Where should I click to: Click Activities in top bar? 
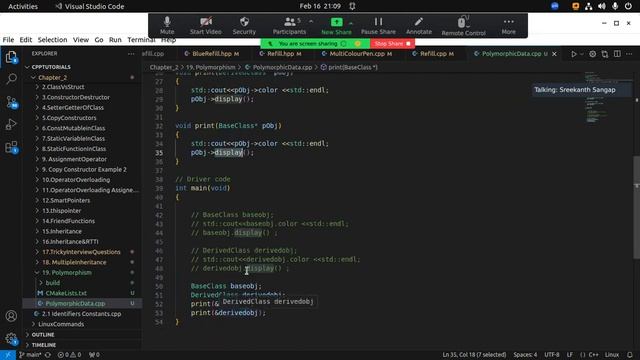click(23, 7)
